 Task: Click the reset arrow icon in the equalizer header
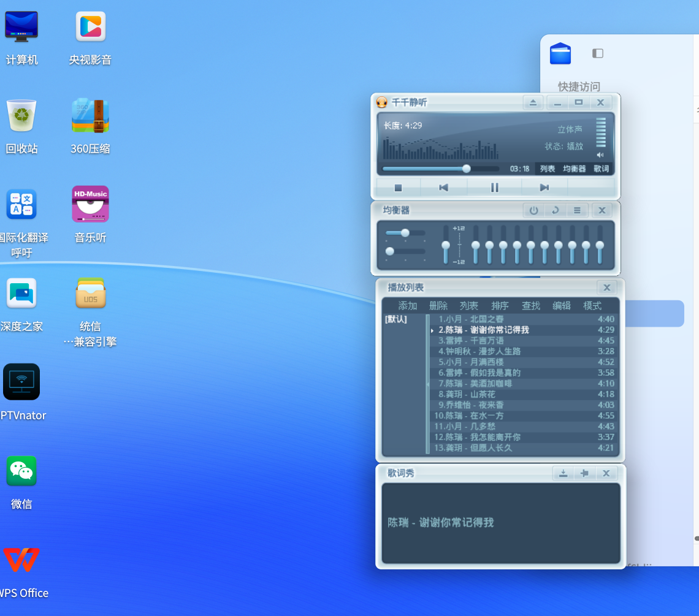556,210
